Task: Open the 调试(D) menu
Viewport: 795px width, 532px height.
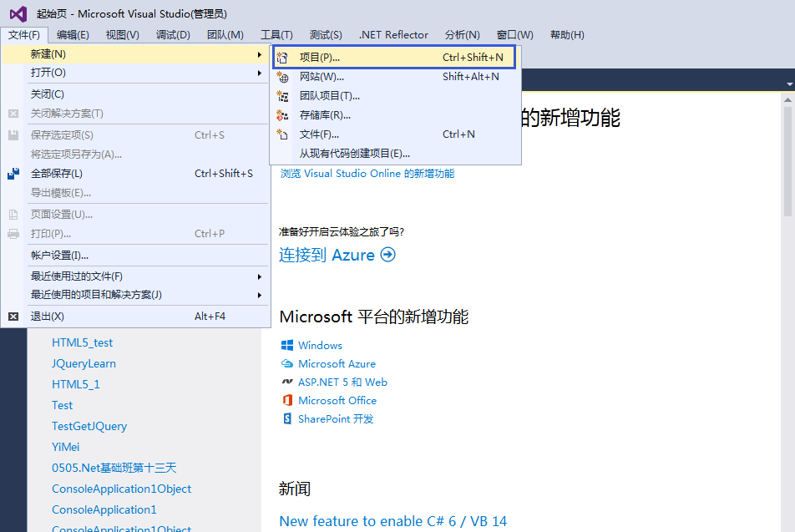Action: (173, 35)
